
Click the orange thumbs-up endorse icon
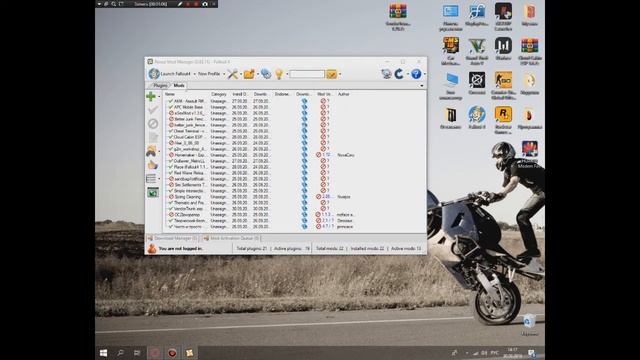click(153, 165)
